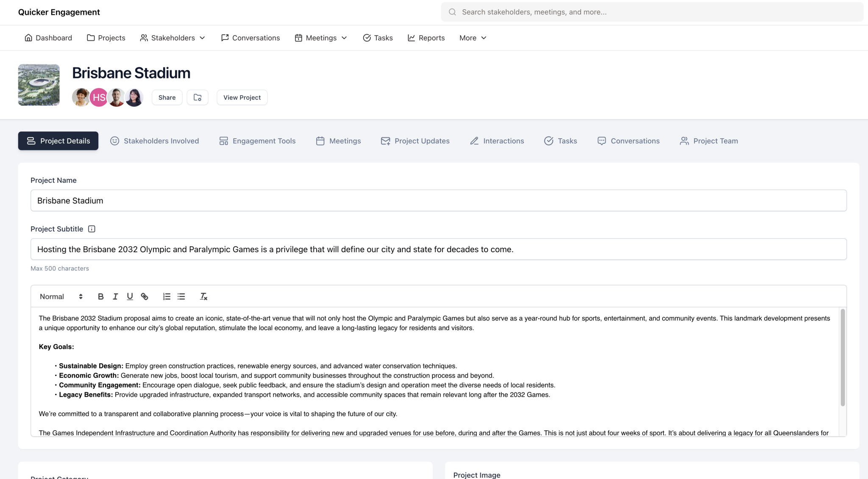
Task: Open the Normal text style dropdown
Action: click(x=61, y=297)
